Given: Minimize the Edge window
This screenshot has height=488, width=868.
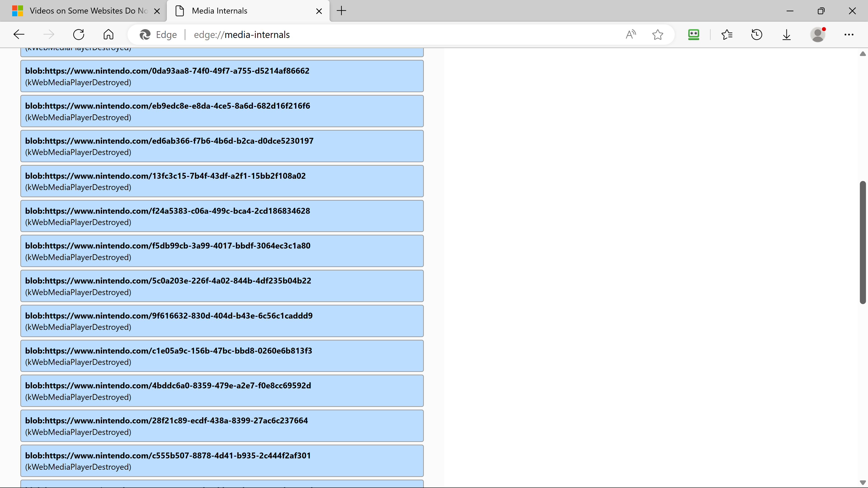Looking at the screenshot, I should [790, 11].
